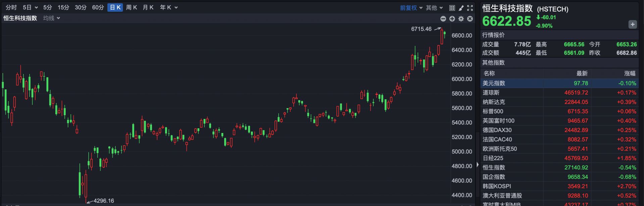Switch to the 周K weekly chart tab
644x206 pixels.
tap(131, 7)
